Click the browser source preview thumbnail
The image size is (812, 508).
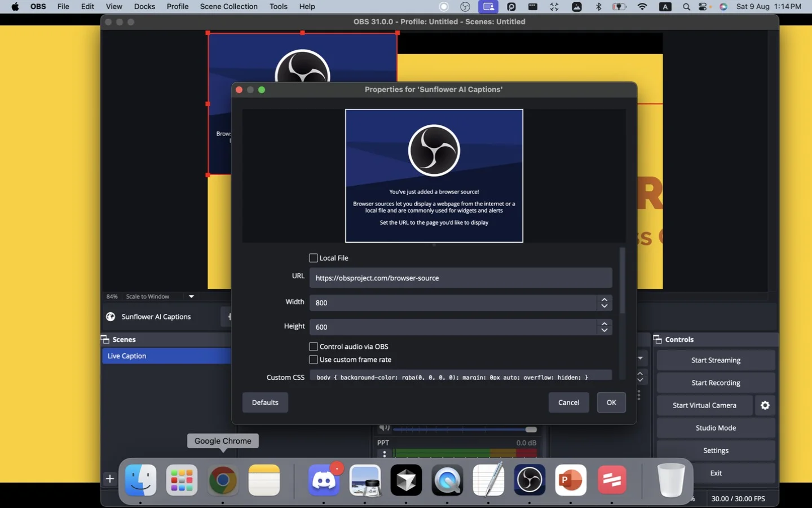point(434,176)
